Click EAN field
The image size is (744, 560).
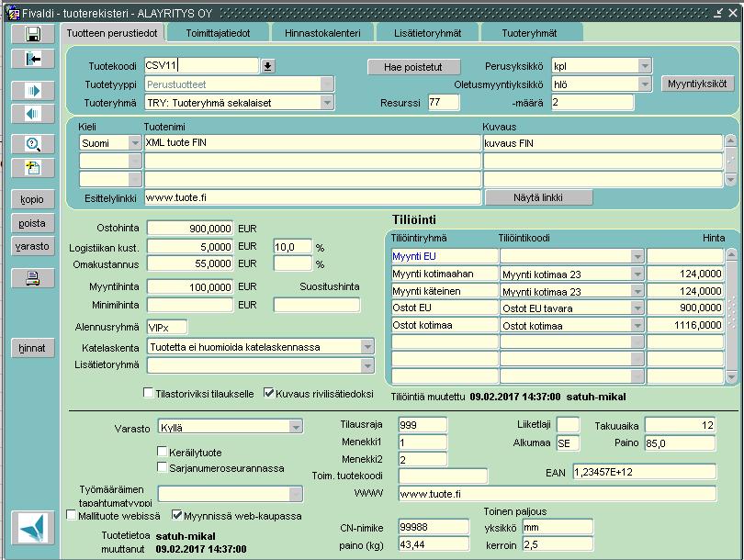tap(645, 472)
